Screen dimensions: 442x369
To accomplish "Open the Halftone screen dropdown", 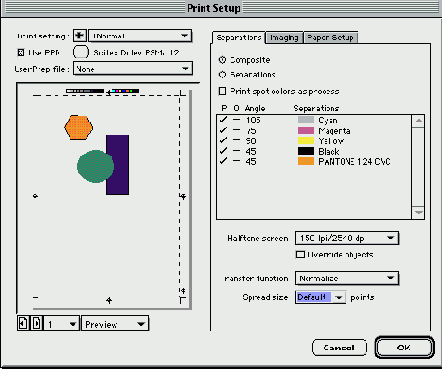I will (347, 238).
